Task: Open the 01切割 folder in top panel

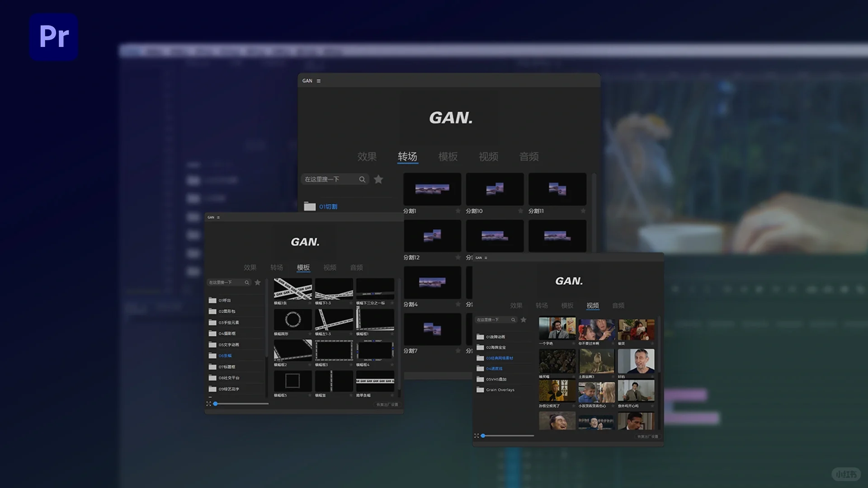Action: [x=328, y=206]
